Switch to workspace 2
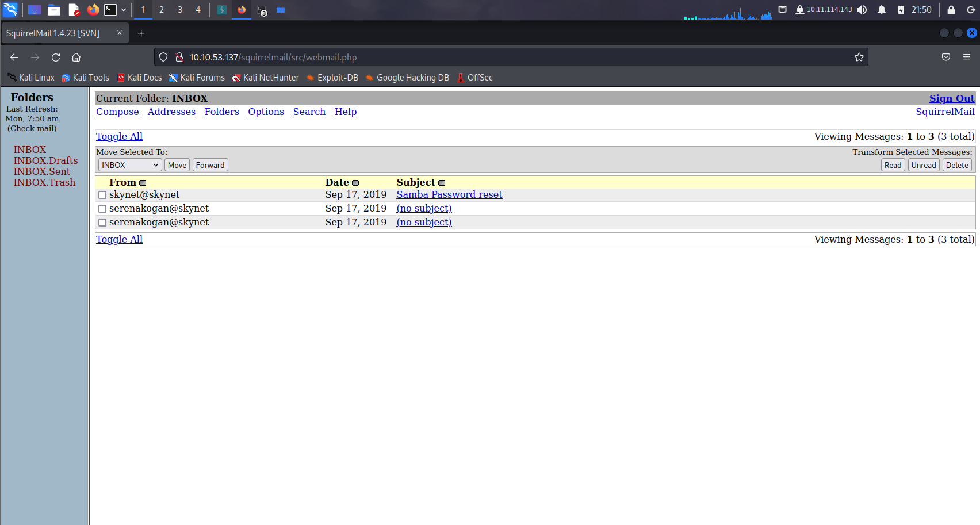The image size is (980, 525). pyautogui.click(x=162, y=10)
